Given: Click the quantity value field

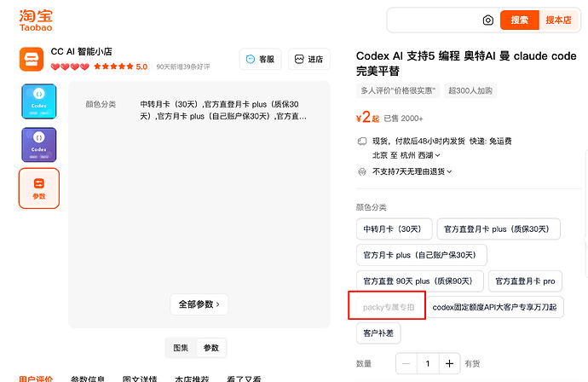Looking at the screenshot, I should tap(428, 363).
